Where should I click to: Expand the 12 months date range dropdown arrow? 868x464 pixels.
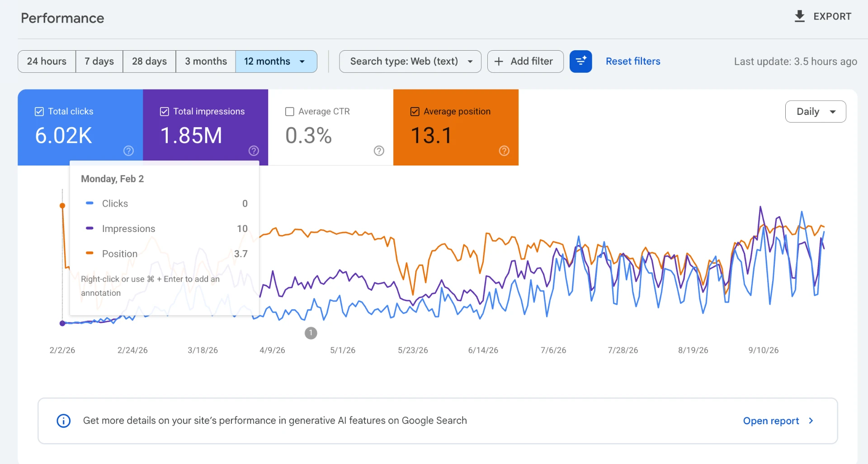pyautogui.click(x=302, y=62)
